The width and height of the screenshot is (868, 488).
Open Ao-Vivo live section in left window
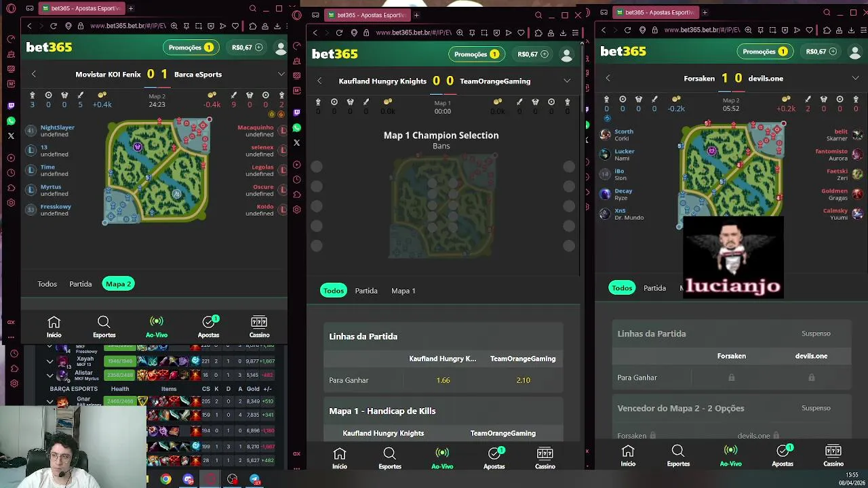point(156,327)
